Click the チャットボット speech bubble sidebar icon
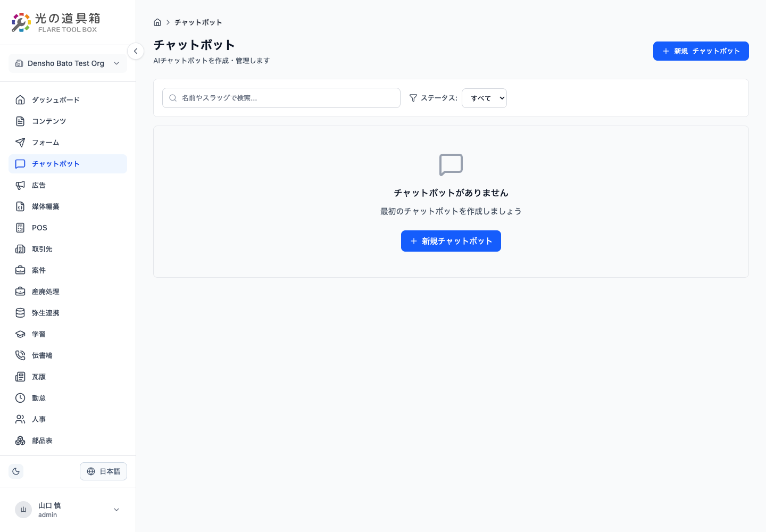Image resolution: width=766 pixels, height=532 pixels. click(20, 164)
